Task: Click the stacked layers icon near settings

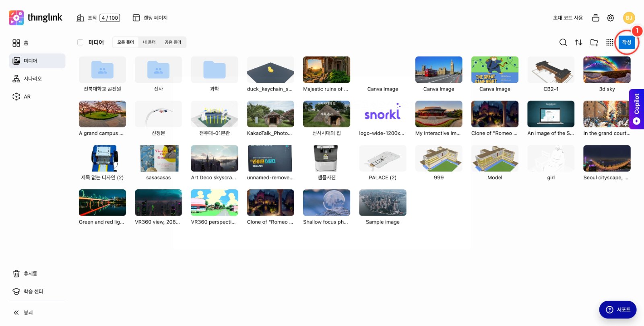Action: tap(596, 18)
